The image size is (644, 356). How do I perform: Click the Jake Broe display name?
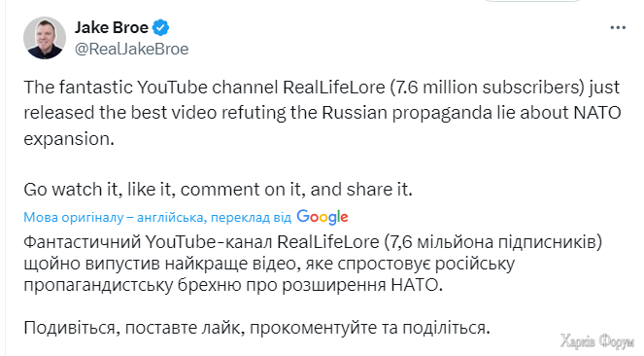pos(112,27)
